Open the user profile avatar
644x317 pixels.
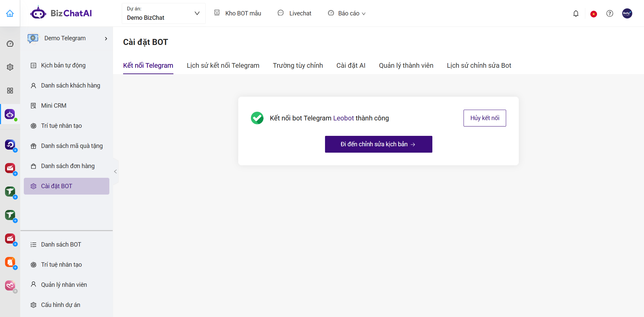pyautogui.click(x=627, y=13)
